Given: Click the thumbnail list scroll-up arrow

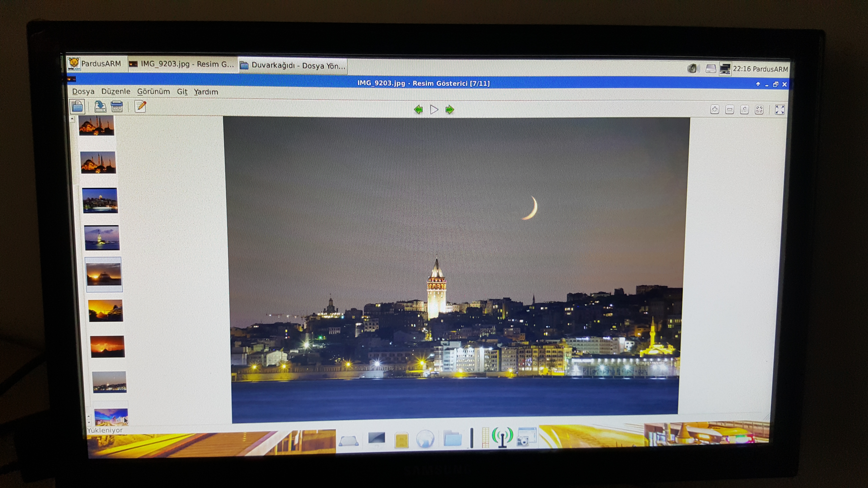Looking at the screenshot, I should coord(72,119).
